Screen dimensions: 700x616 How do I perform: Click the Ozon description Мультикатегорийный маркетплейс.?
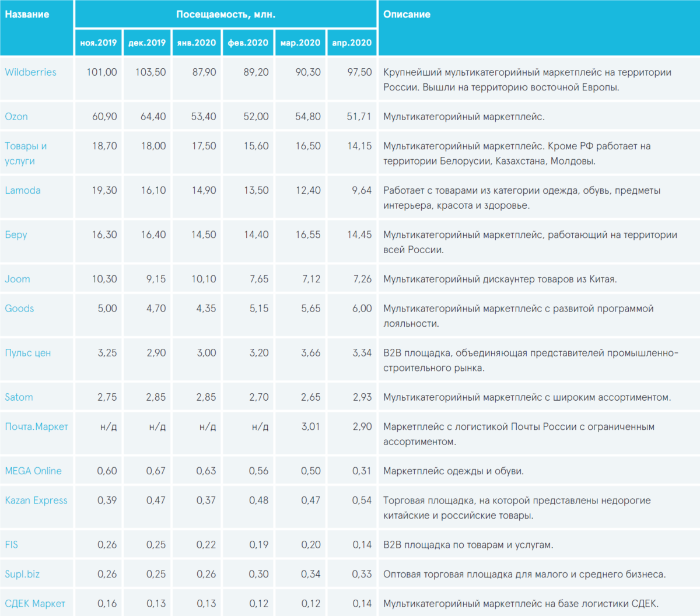pos(464,117)
